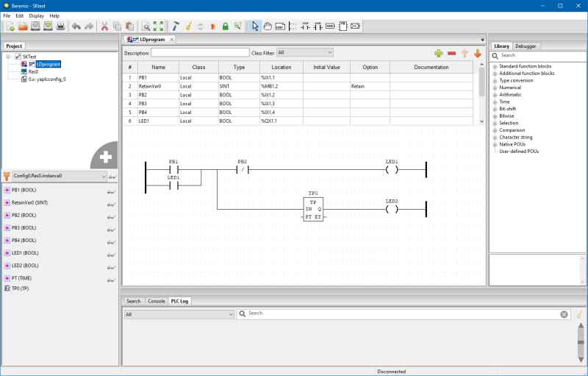Build the project with hammer icon
Screen dimensions: 588x376
[176, 26]
